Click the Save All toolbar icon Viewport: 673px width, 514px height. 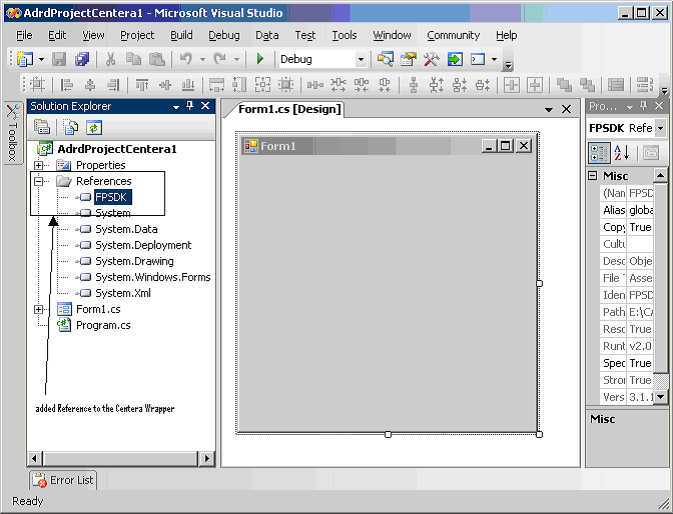82,59
